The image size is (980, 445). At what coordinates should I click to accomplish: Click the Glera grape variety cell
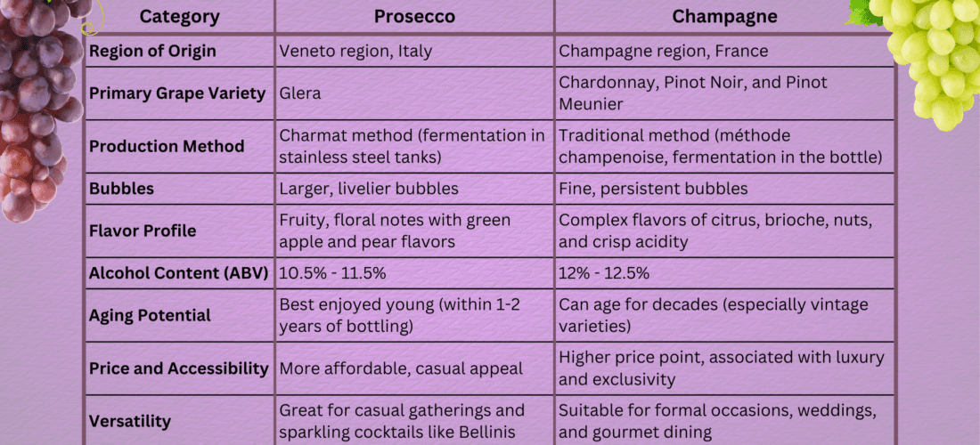[x=300, y=93]
